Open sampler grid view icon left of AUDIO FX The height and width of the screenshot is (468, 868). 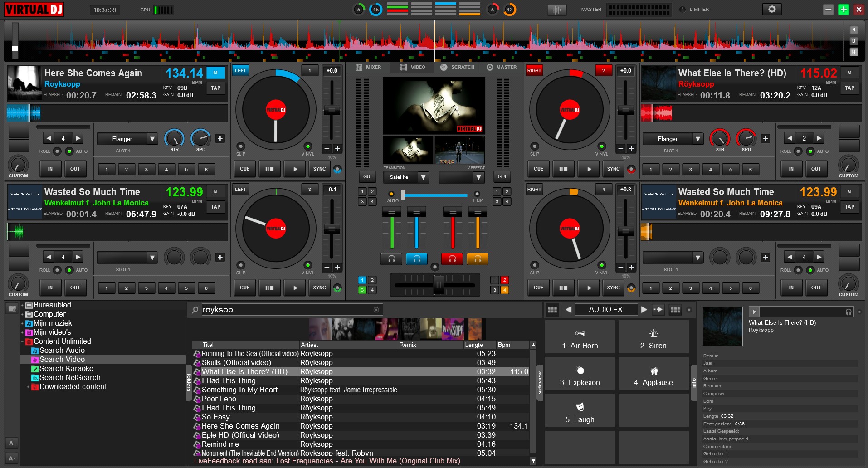tap(552, 310)
